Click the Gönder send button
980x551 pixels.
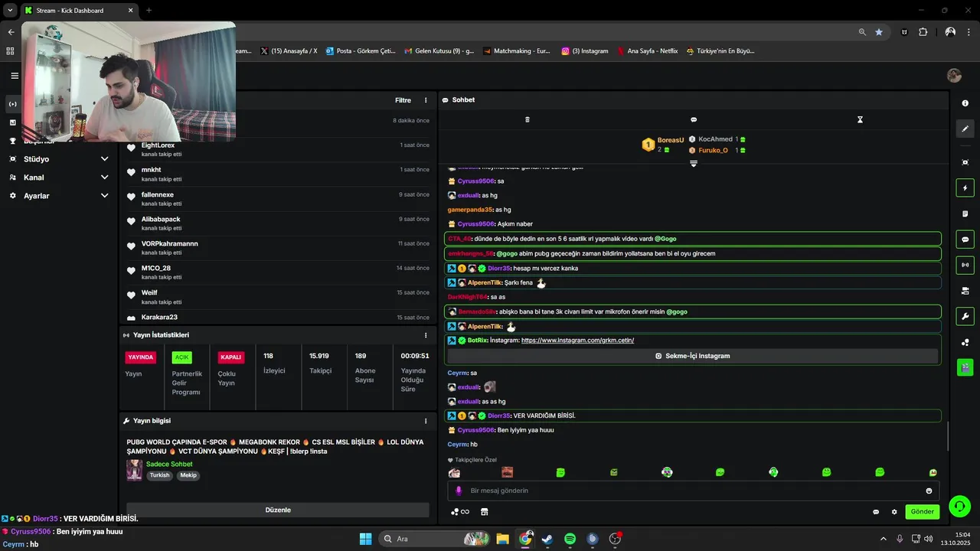922,512
